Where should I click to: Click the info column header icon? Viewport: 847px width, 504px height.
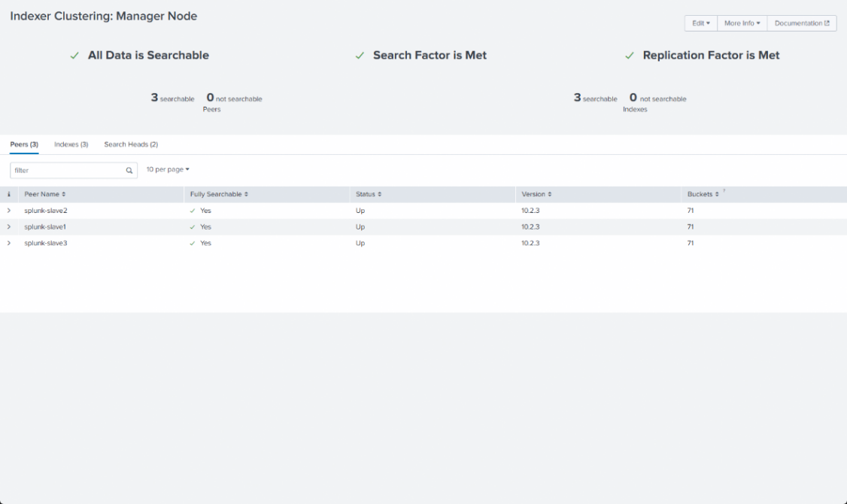coord(8,194)
